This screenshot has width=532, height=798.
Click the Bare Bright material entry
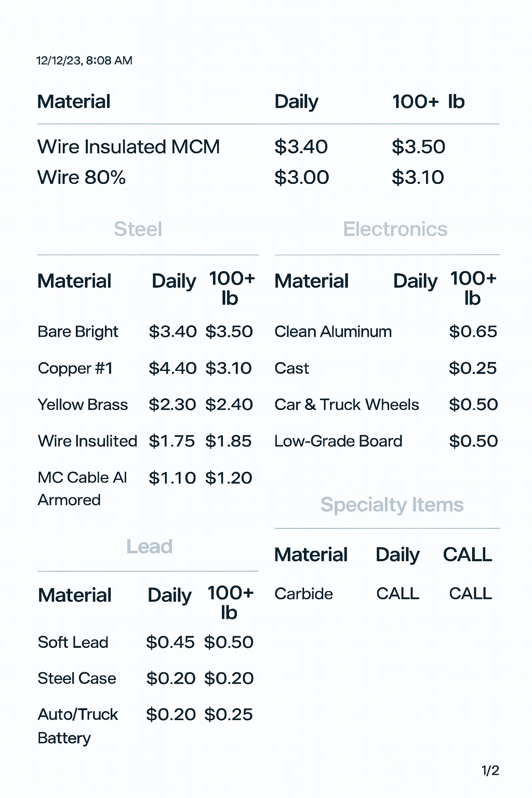tap(78, 331)
